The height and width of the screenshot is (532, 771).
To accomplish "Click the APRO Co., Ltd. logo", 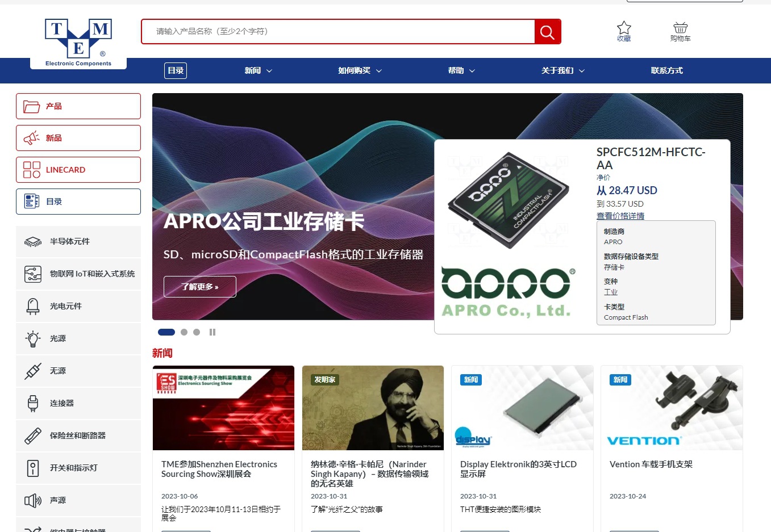I will 509,292.
